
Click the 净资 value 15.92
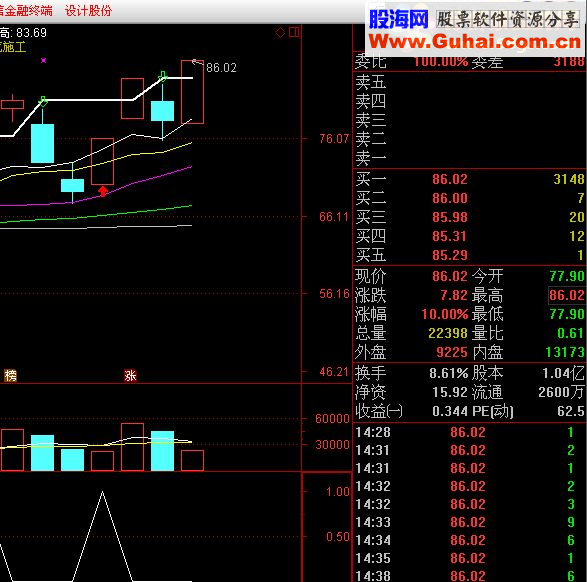450,392
